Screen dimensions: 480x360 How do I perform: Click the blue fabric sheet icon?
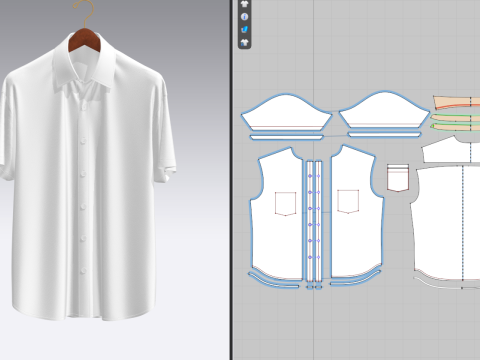coord(244,30)
